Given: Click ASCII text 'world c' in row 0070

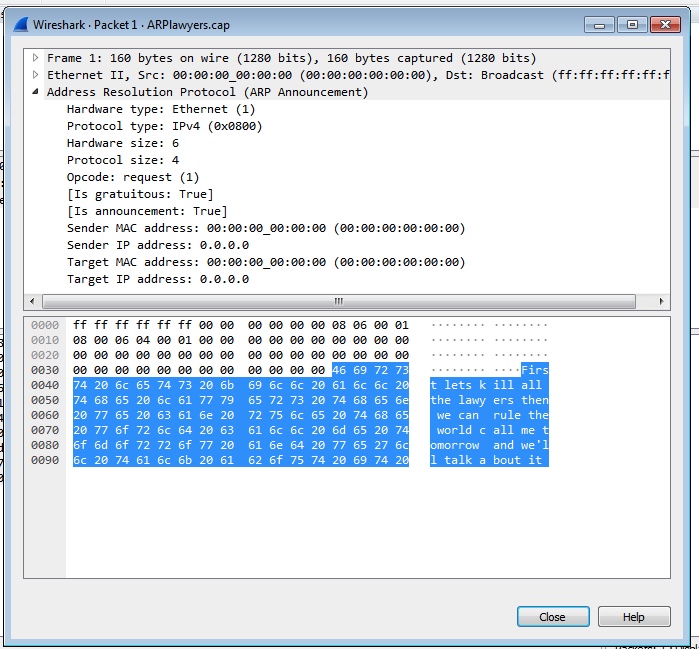Looking at the screenshot, I should [x=461, y=430].
